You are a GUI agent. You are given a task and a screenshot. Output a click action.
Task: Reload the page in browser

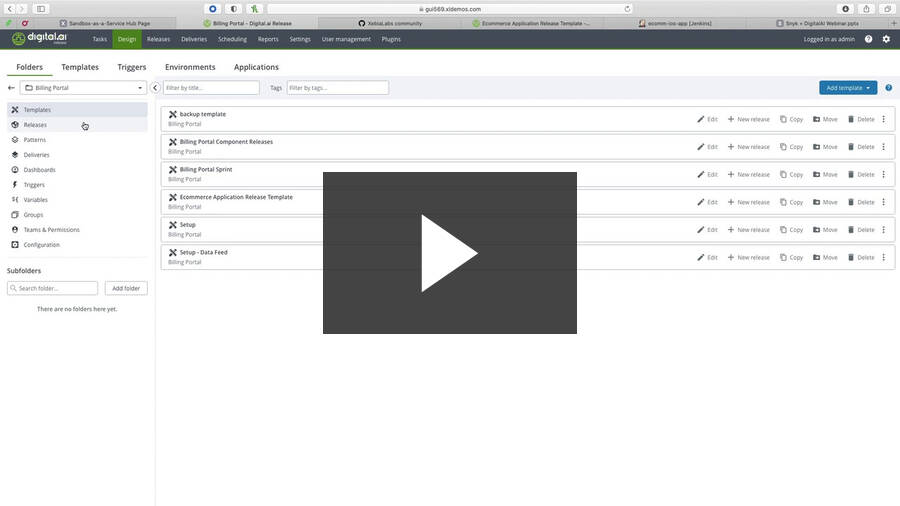click(x=627, y=9)
